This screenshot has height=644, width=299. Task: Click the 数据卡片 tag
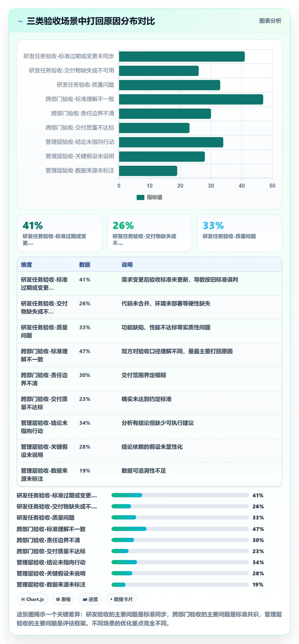pos(121,599)
